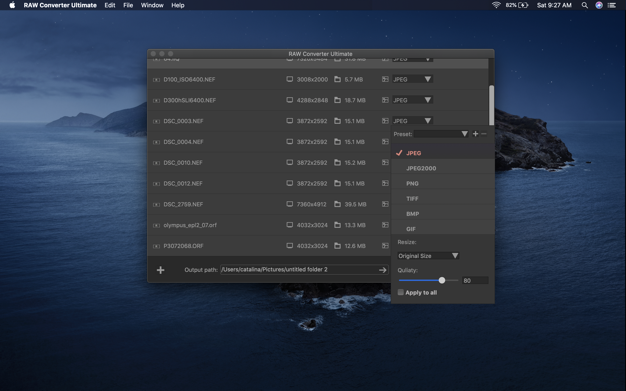Image resolution: width=626 pixels, height=391 pixels.
Task: Click the icon preceding the D100_ISO6400.NEF filename
Action: coord(156,79)
